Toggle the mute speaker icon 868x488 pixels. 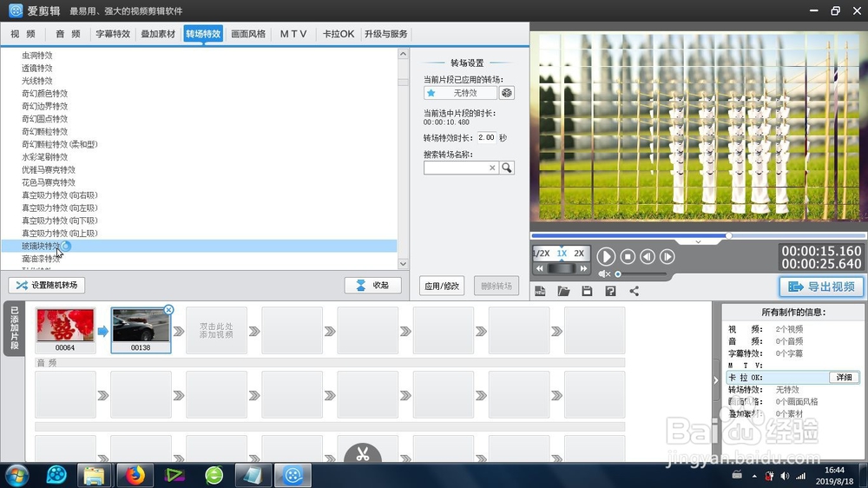pyautogui.click(x=604, y=274)
